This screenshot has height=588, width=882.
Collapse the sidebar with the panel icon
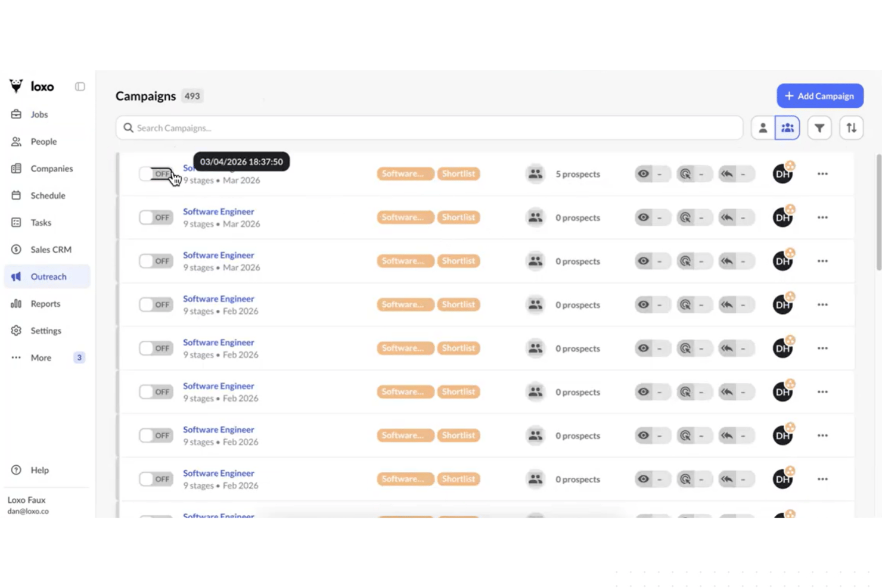[80, 86]
